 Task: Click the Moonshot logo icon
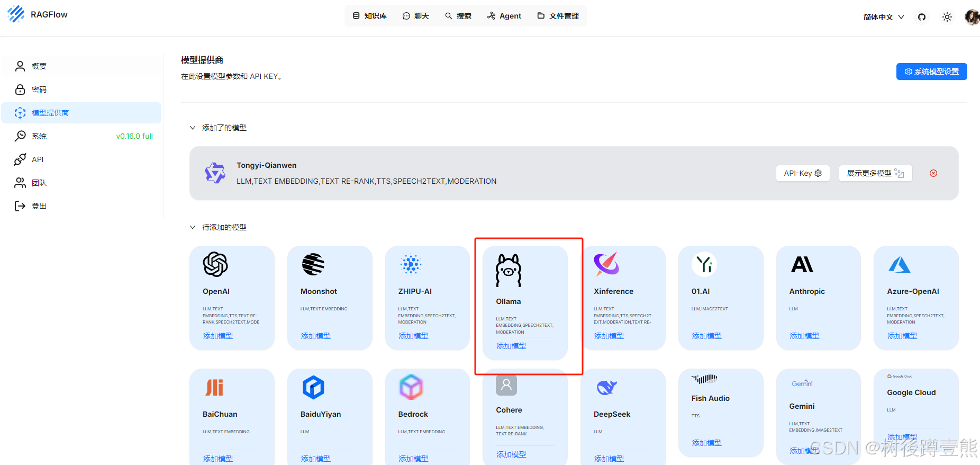[x=313, y=264]
